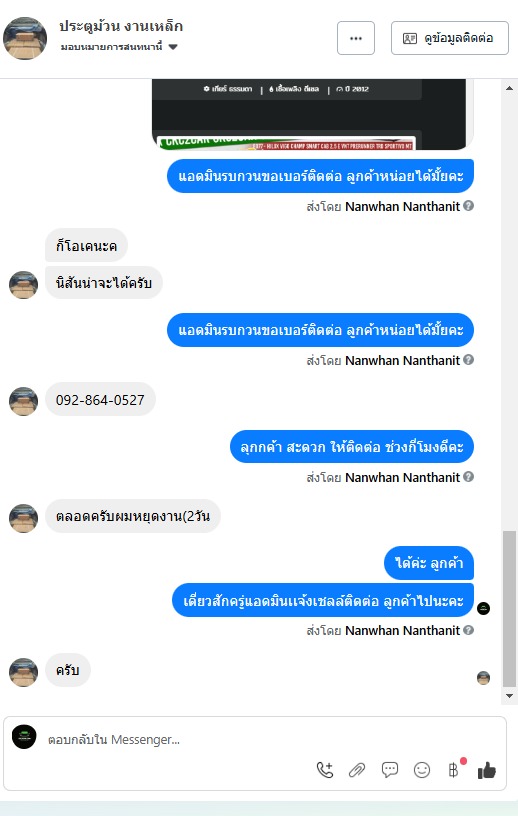
Task: Send a thumbs-up like
Action: click(x=487, y=770)
